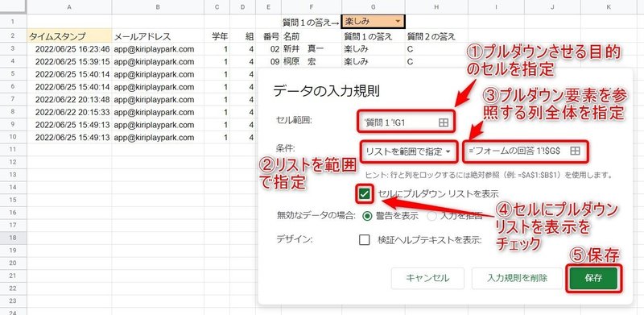This screenshot has width=644, height=315.
Task: Click the セル範囲 input field '質問 1'!G1
Action: pos(406,122)
